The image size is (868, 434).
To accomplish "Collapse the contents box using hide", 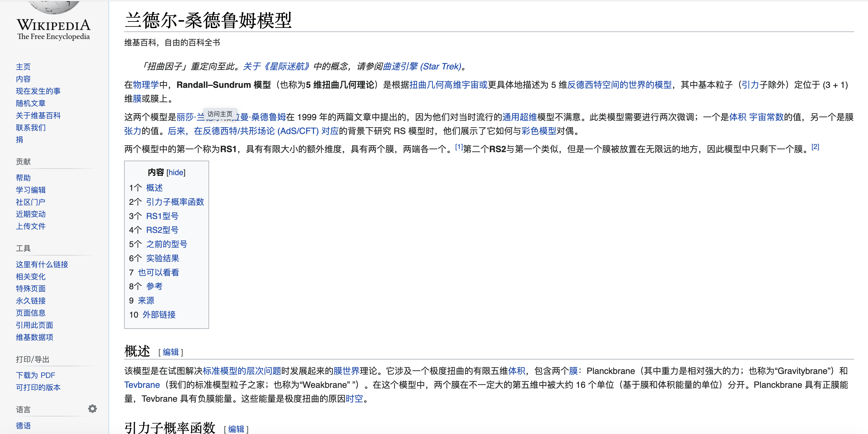I will tap(176, 172).
